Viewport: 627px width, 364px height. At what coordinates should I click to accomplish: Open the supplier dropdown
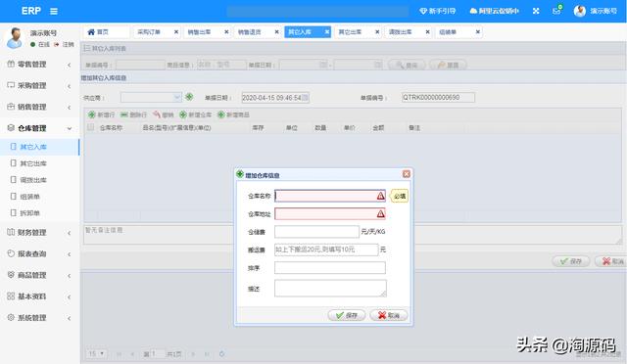coord(151,97)
